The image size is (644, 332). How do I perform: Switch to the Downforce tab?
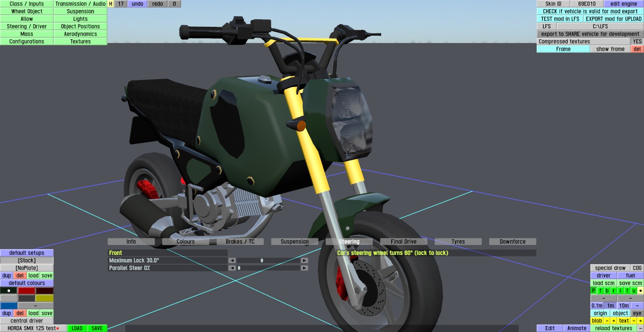pyautogui.click(x=513, y=242)
